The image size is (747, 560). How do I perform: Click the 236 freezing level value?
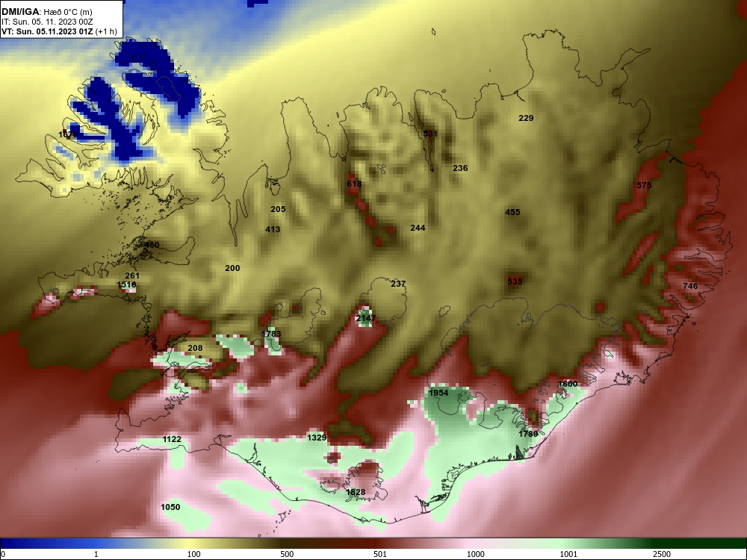pyautogui.click(x=460, y=168)
